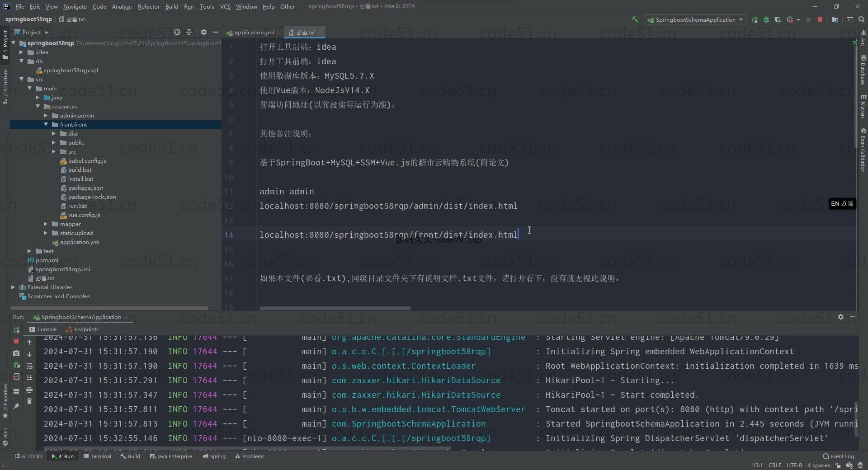Hide the Project panel with the minus icon
868x470 pixels.
(x=216, y=32)
